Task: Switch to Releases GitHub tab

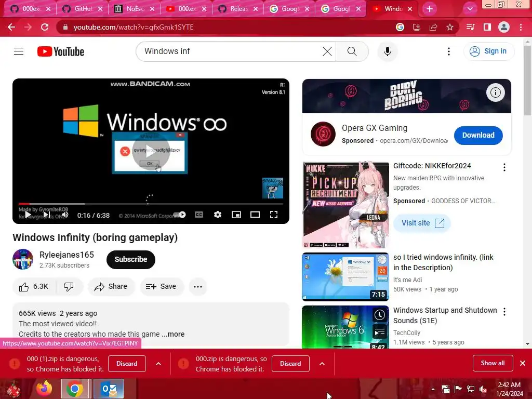Action: tap(238, 9)
